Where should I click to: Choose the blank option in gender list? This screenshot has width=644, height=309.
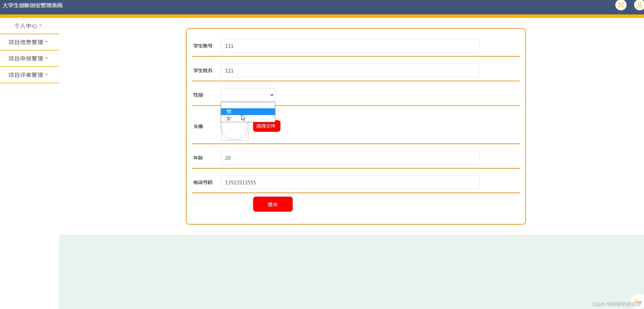pyautogui.click(x=248, y=105)
